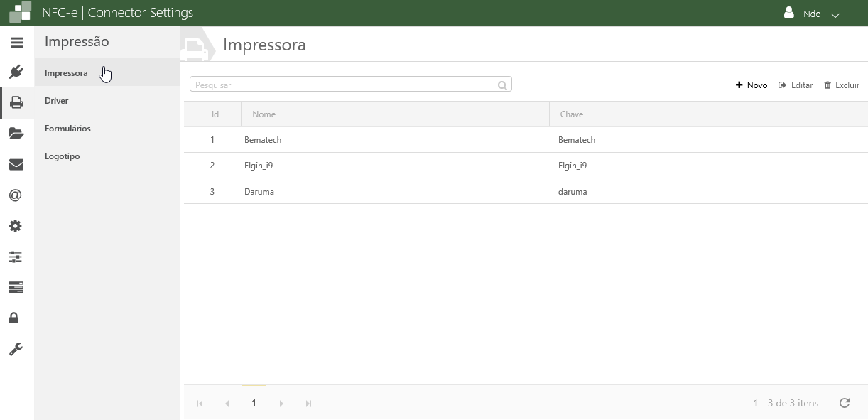Open the padlock security icon
This screenshot has height=420, width=868.
(14, 318)
